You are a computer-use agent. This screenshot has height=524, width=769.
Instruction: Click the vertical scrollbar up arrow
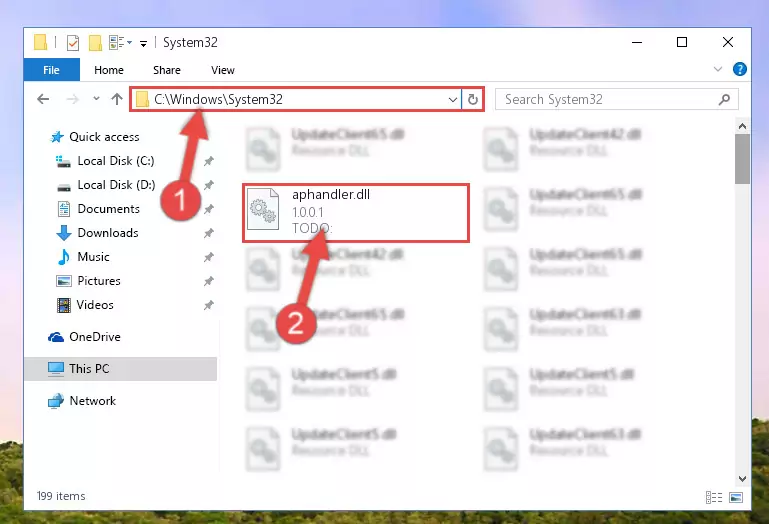(x=743, y=127)
